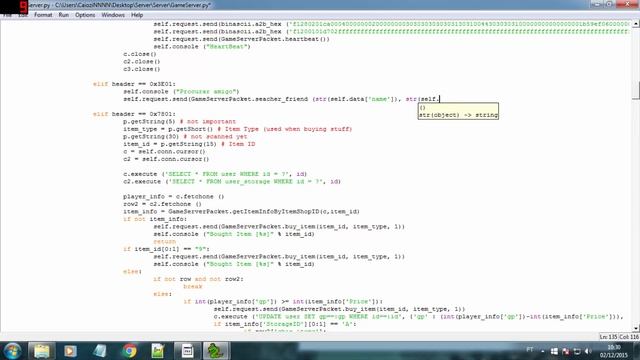The width and height of the screenshot is (640, 360).
Task: Show hidden system tray icons
Action: pyautogui.click(x=542, y=351)
